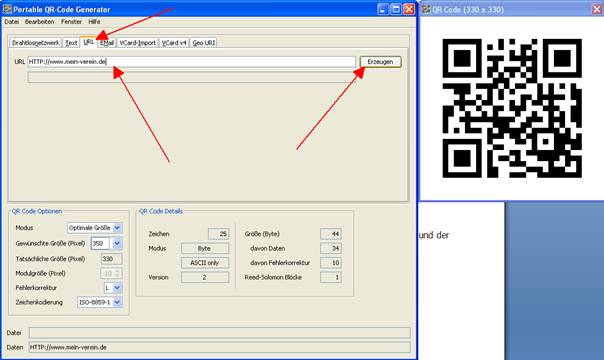
Task: Click the Reed-Solomon Blöcke value 1
Action: (331, 277)
